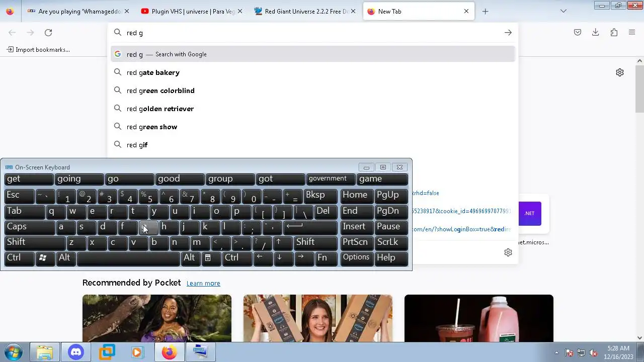Pick the word prediction 'group'
Screen dimensions: 644x362
(230, 179)
